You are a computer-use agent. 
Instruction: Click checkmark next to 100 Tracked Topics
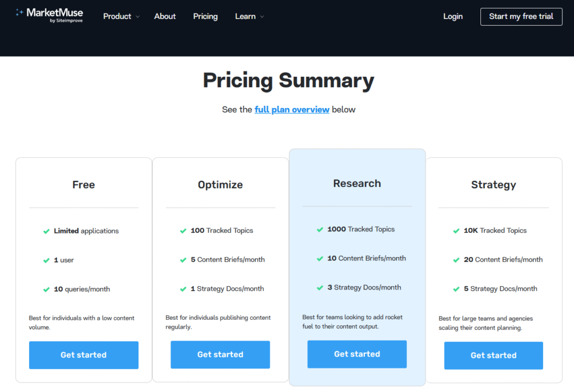click(x=183, y=231)
